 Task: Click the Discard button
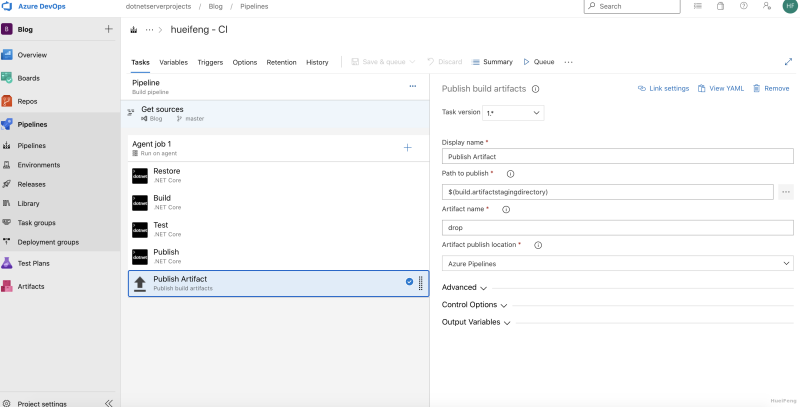(x=444, y=62)
